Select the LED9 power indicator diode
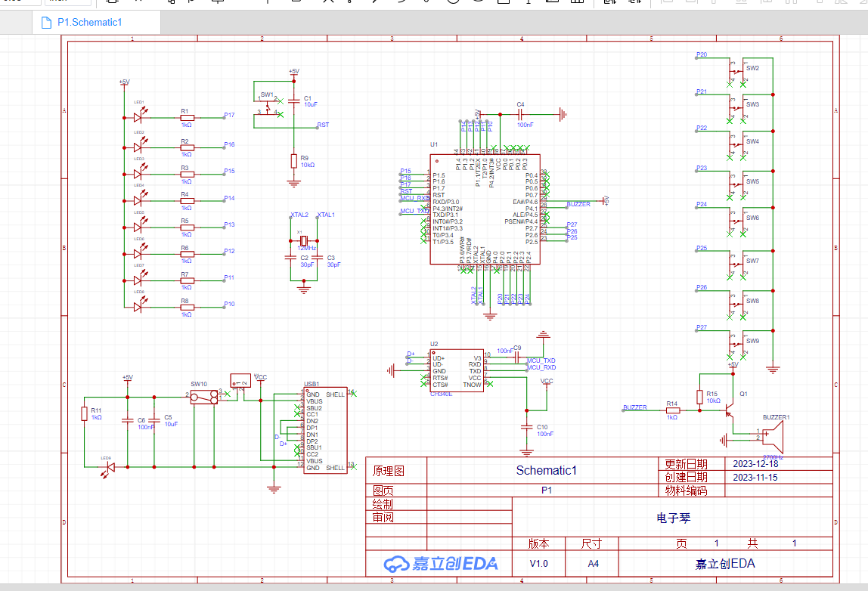Image resolution: width=868 pixels, height=591 pixels. [x=108, y=469]
